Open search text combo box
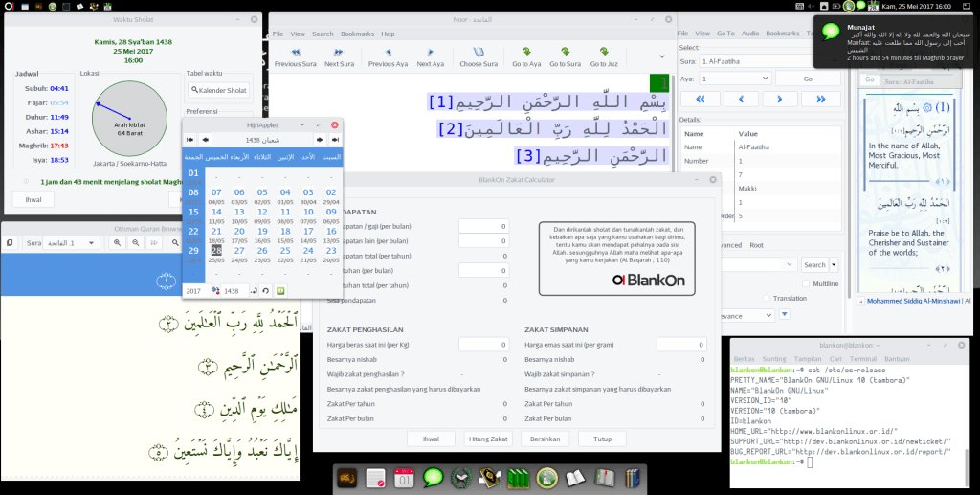 point(758,265)
